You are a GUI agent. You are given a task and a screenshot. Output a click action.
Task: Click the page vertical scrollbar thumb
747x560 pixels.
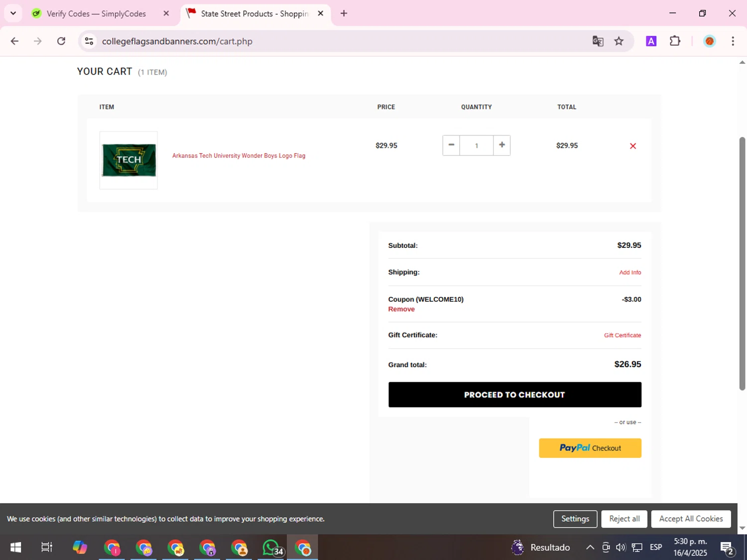tap(742, 264)
